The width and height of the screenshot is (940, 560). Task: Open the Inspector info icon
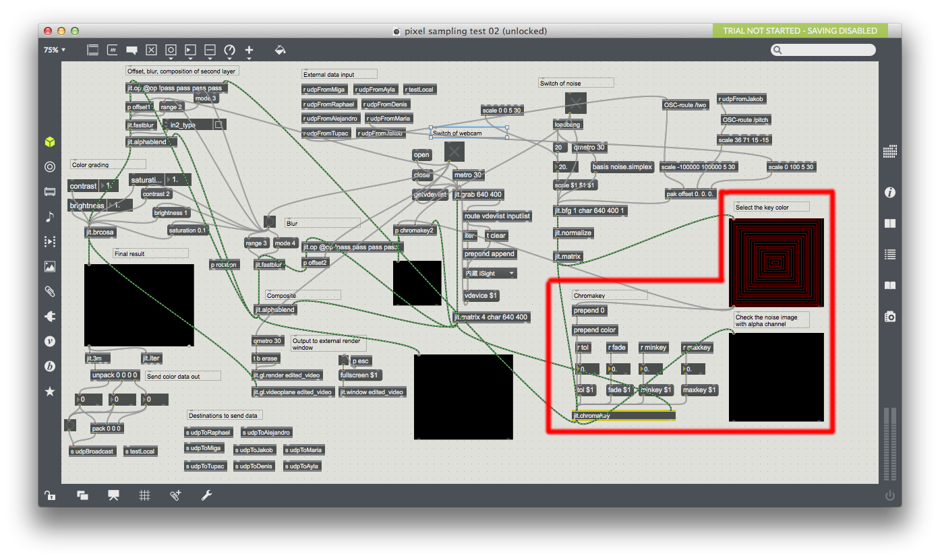pyautogui.click(x=890, y=193)
